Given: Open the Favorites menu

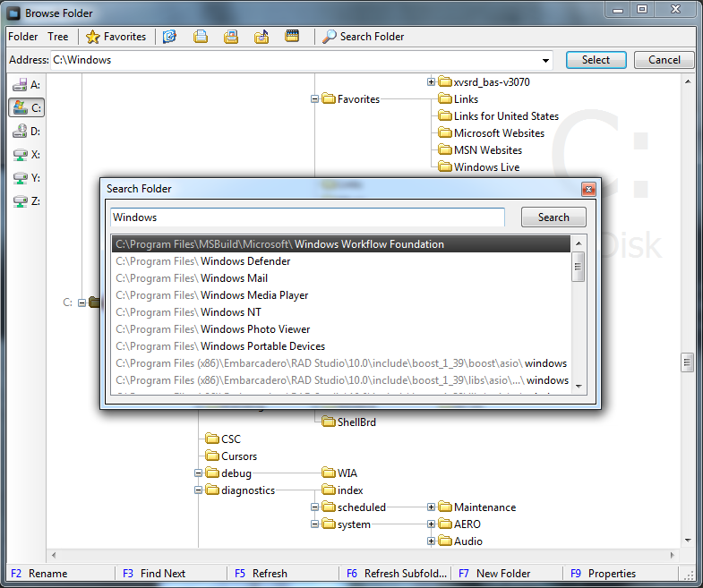Looking at the screenshot, I should (x=116, y=37).
